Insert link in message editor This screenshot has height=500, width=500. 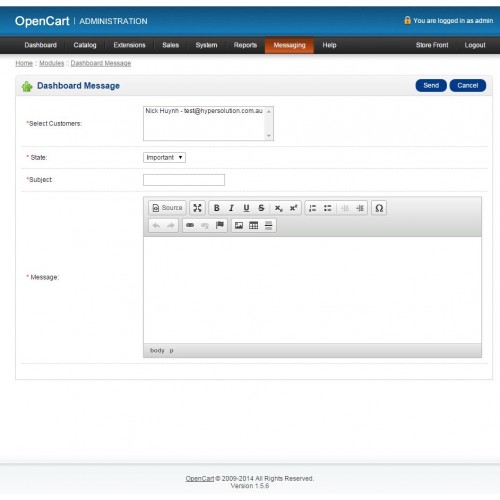coord(190,225)
